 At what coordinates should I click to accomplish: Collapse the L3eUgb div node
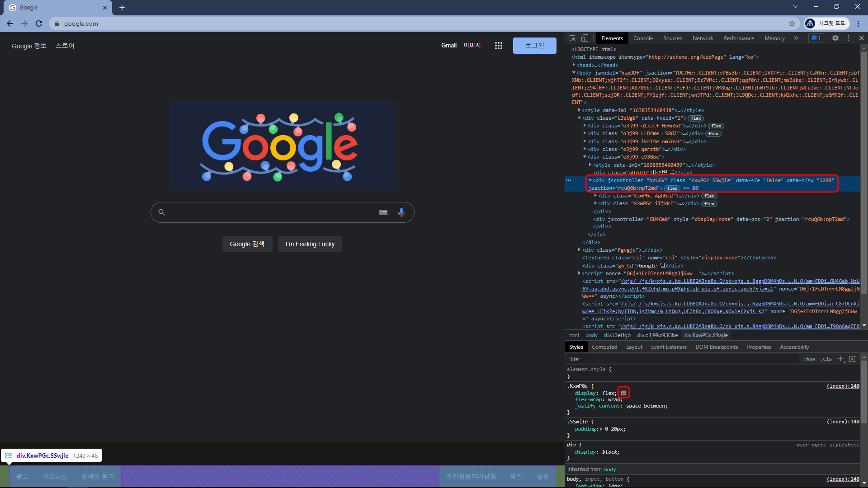coord(579,118)
